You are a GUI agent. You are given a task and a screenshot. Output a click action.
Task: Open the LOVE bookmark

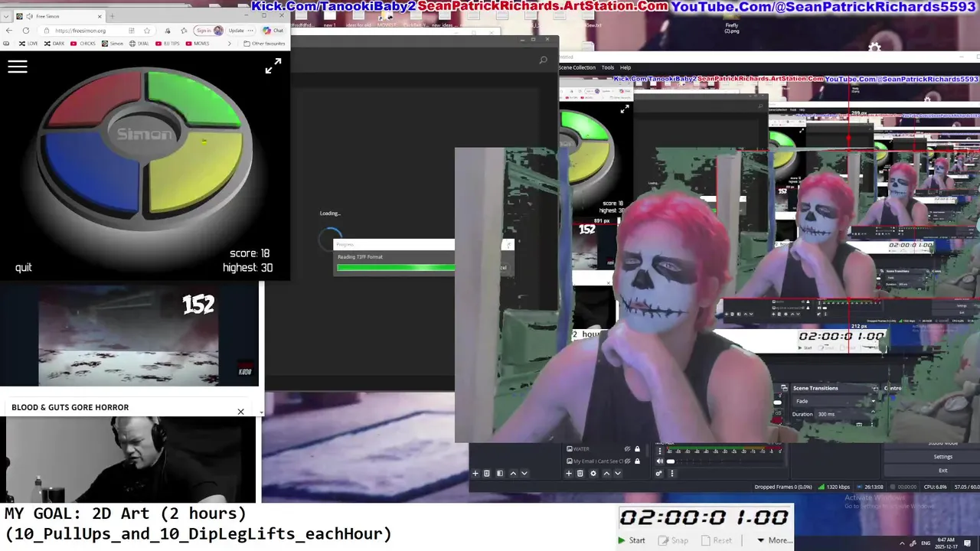coord(28,44)
